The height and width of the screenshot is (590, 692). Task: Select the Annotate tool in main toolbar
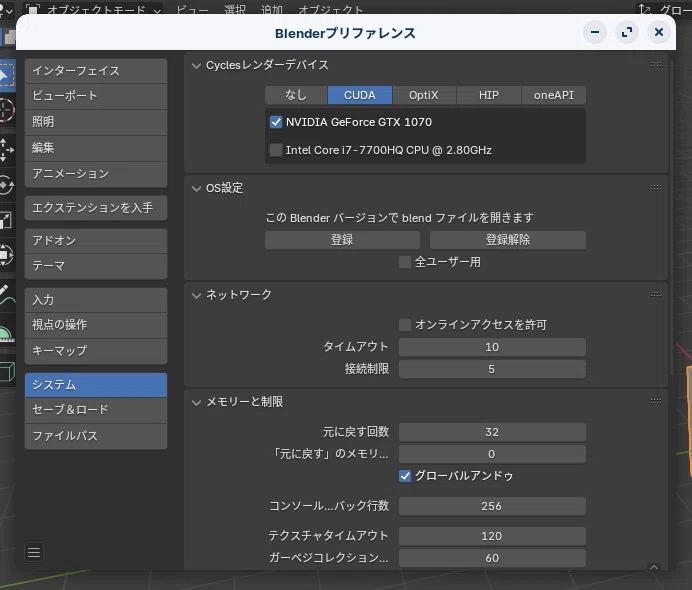[7, 295]
